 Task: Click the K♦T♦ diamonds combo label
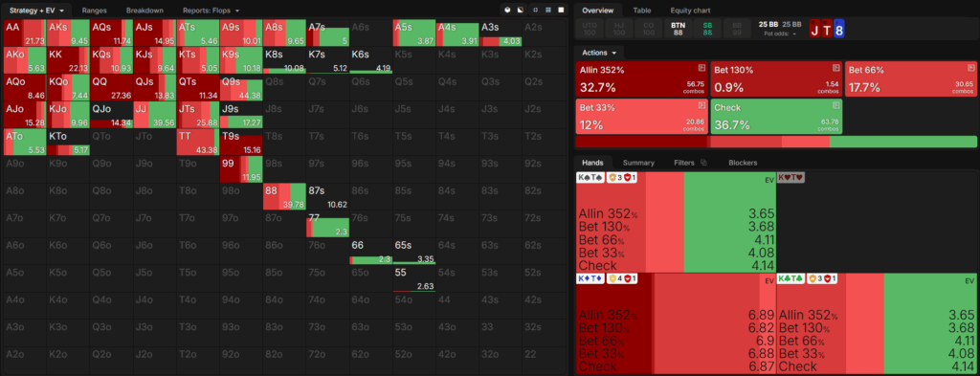pos(590,278)
